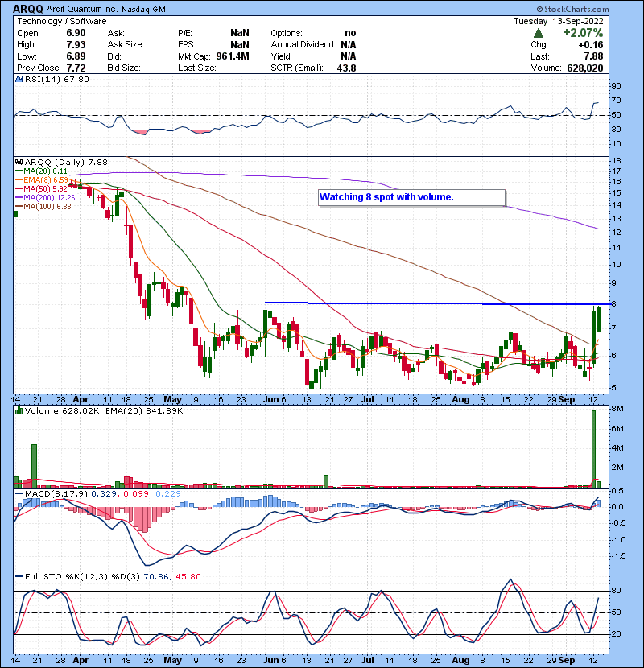Click the green up-triangle change indicator
Viewport: 644px width, 668px height.
coord(539,33)
